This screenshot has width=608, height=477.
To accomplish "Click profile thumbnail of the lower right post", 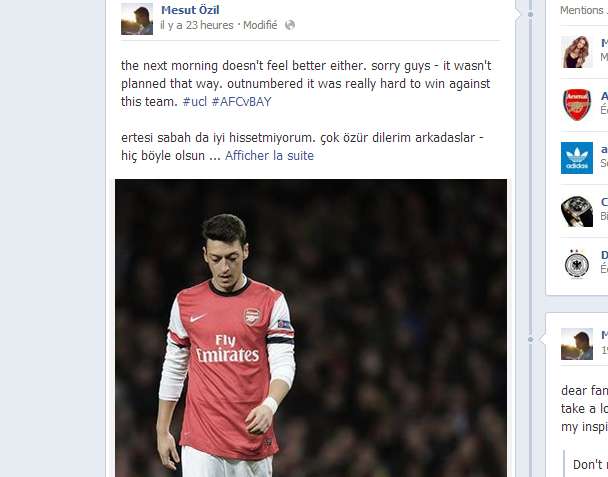I will point(577,344).
